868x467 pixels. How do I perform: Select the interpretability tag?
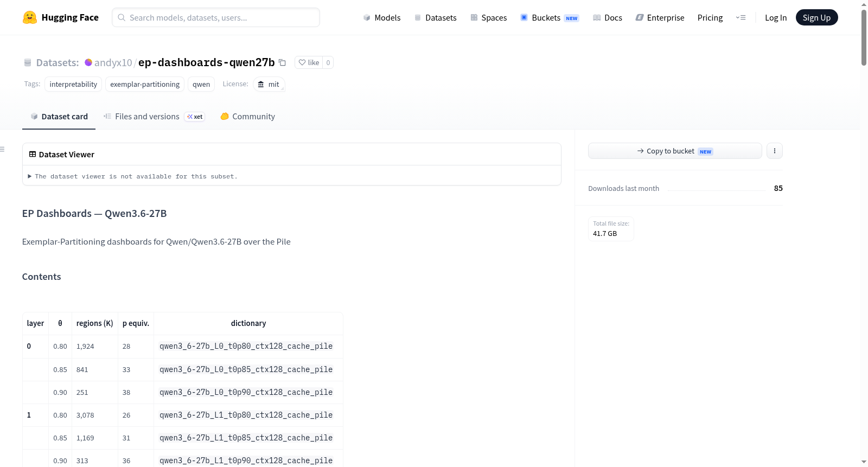73,84
